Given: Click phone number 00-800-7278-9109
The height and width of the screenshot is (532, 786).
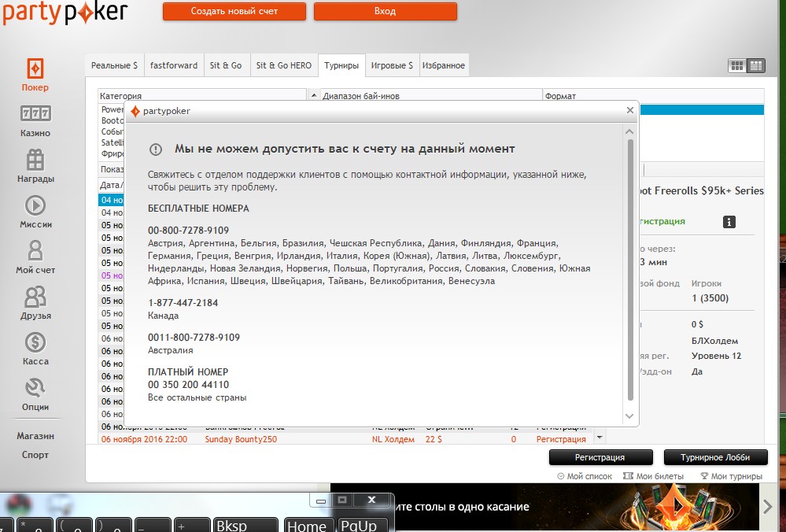Looking at the screenshot, I should (x=188, y=230).
